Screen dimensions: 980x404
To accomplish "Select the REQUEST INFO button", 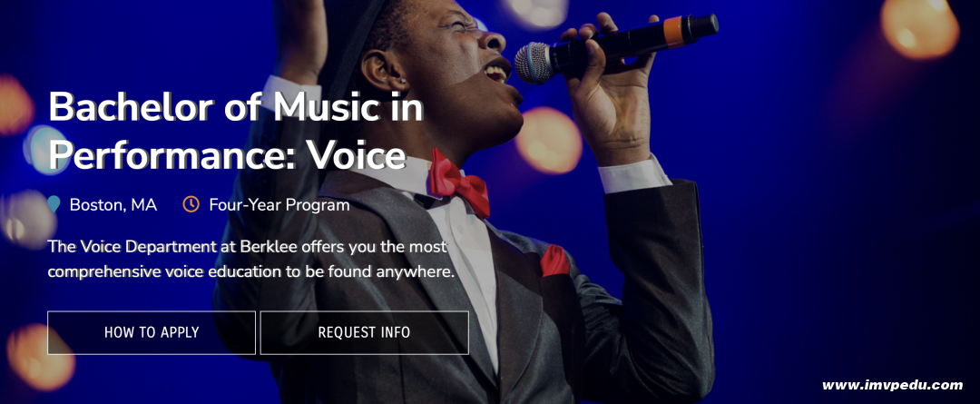I will 365,332.
